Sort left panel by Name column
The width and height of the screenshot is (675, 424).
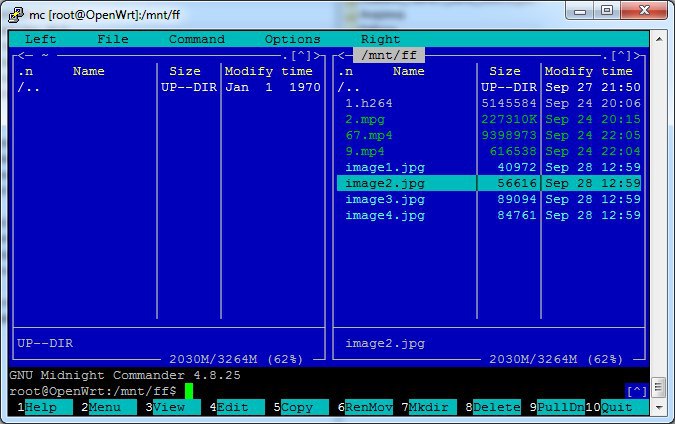tap(89, 71)
